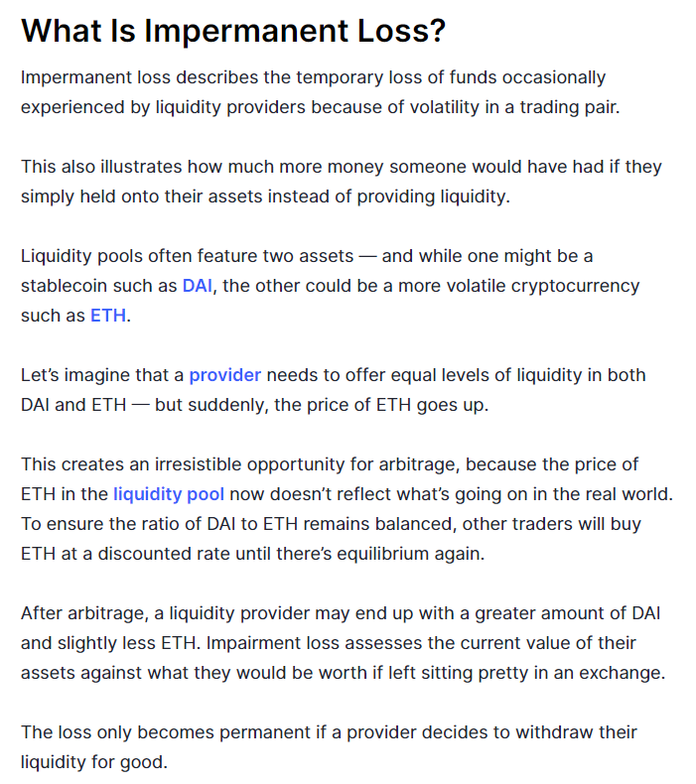Click the sentence starting 'Let's imagine that a'
Image resolution: width=696 pixels, height=784 pixels.
point(334,390)
